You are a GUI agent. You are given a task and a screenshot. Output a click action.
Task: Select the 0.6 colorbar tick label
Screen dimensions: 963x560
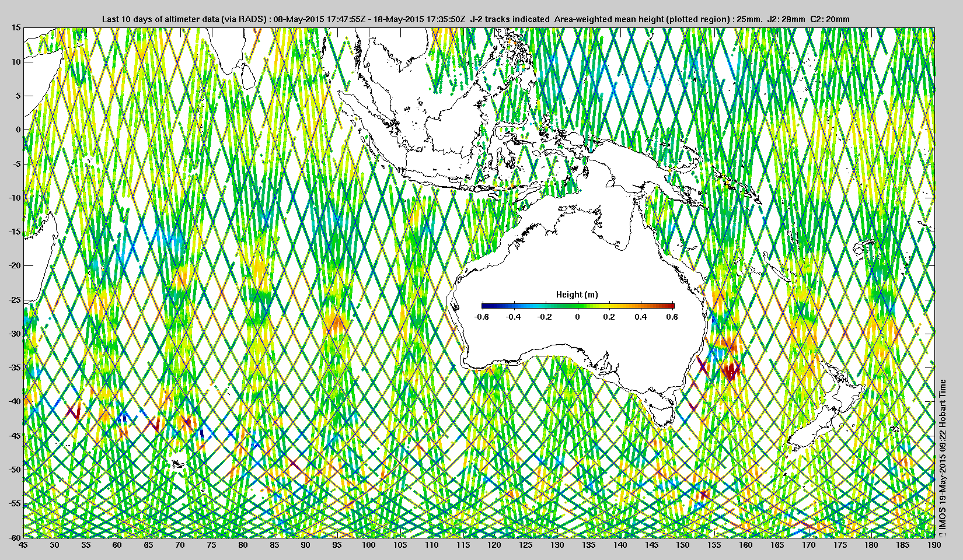tap(672, 317)
